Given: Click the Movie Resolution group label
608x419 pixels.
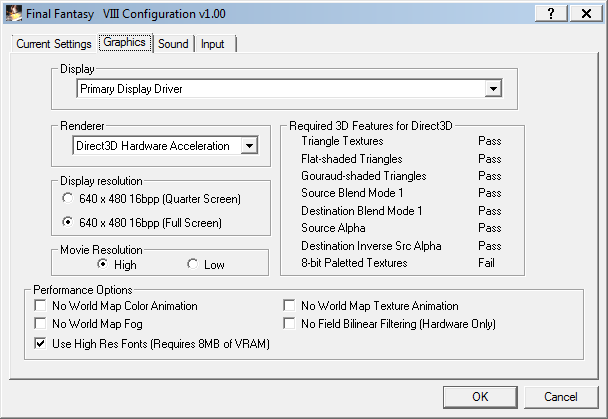Looking at the screenshot, I should (101, 250).
